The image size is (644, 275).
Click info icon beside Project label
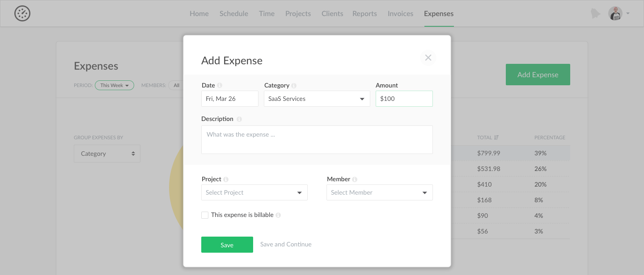pyautogui.click(x=226, y=179)
